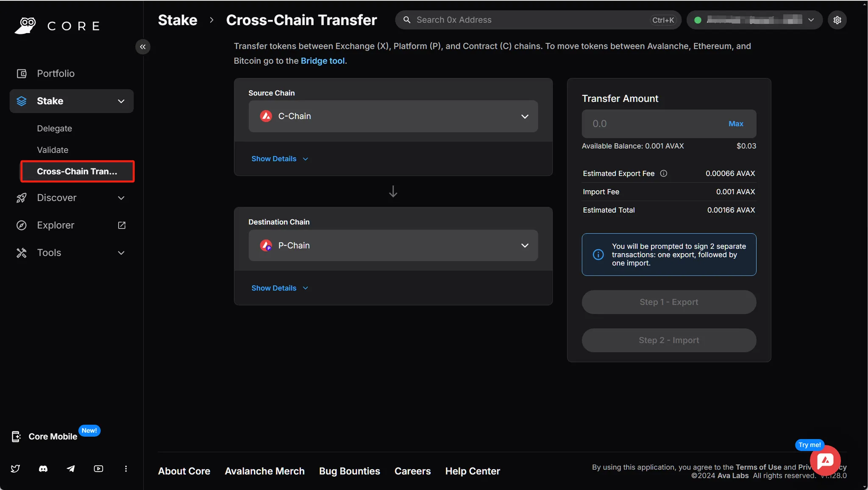Open Explorer via external link icon
This screenshot has width=868, height=490.
121,225
